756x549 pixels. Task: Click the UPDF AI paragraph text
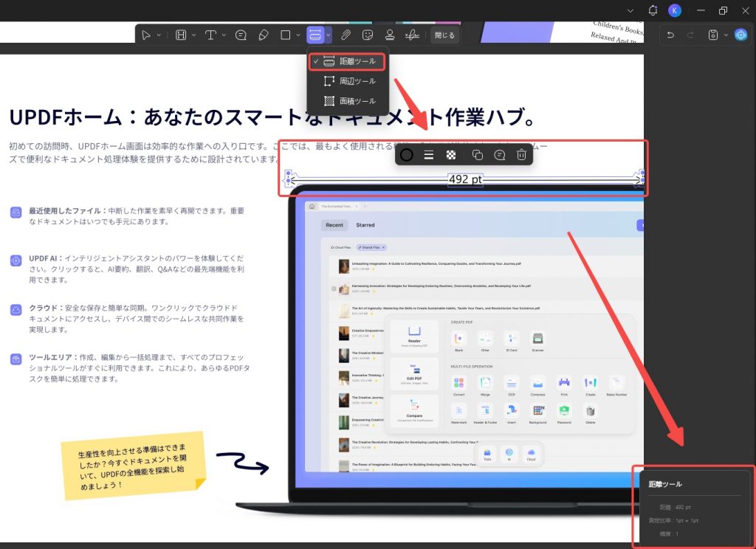coord(137,269)
